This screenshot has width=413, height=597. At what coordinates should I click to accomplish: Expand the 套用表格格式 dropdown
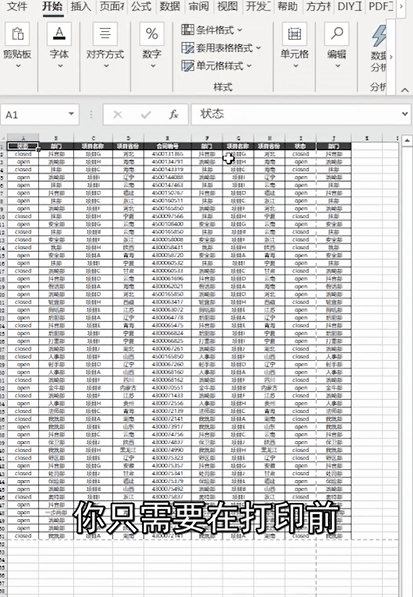221,48
